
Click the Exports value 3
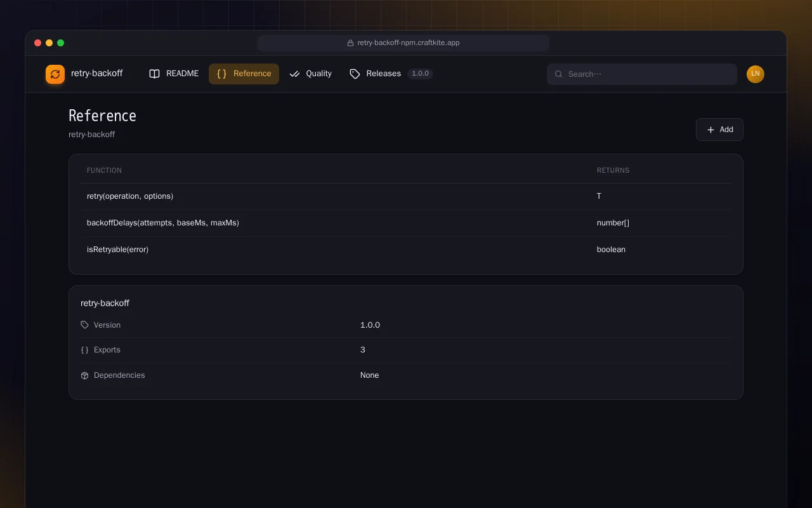(x=363, y=350)
